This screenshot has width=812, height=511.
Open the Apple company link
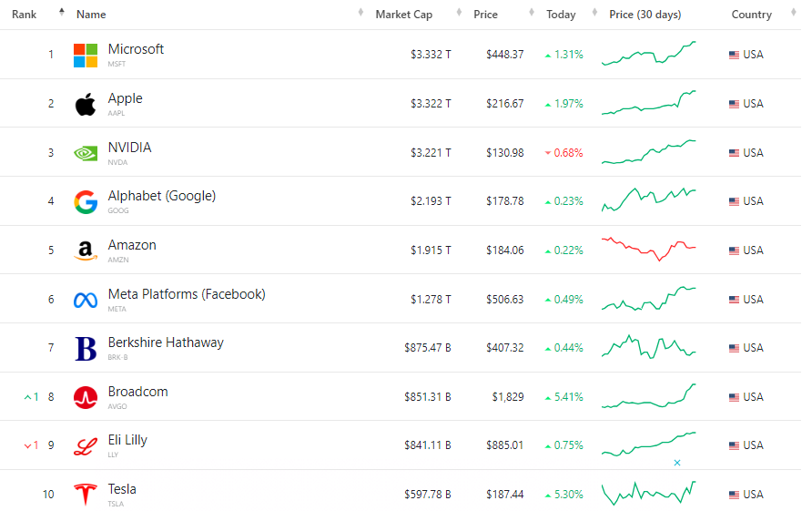[x=126, y=98]
